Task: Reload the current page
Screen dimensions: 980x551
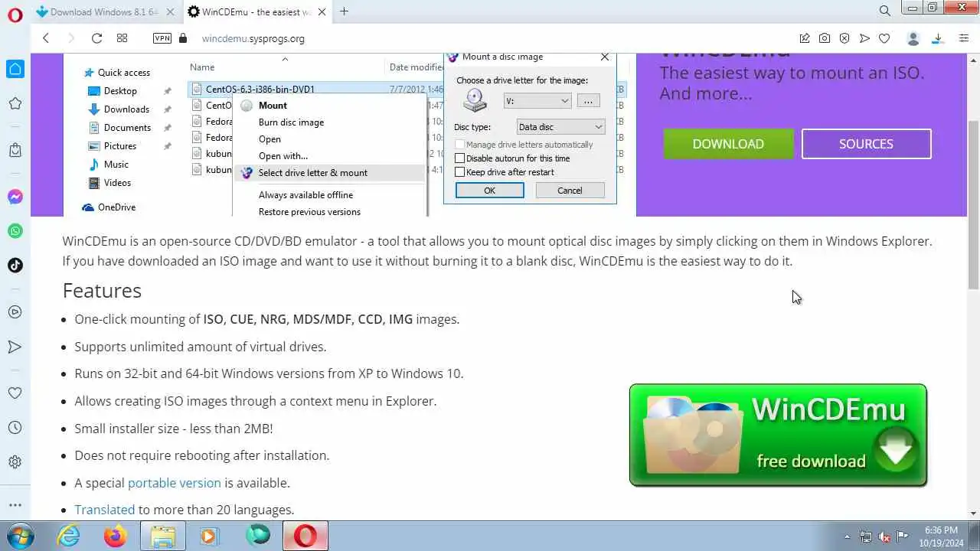Action: point(96,38)
